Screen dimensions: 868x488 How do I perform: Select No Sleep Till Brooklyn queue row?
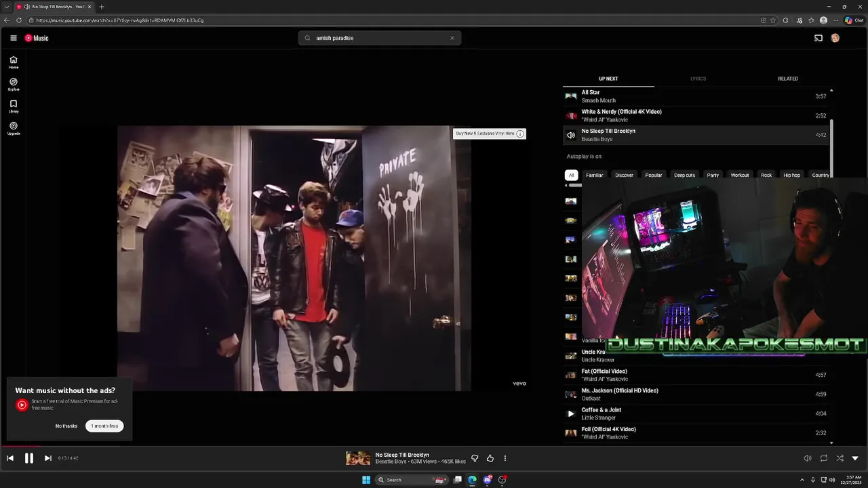(696, 135)
